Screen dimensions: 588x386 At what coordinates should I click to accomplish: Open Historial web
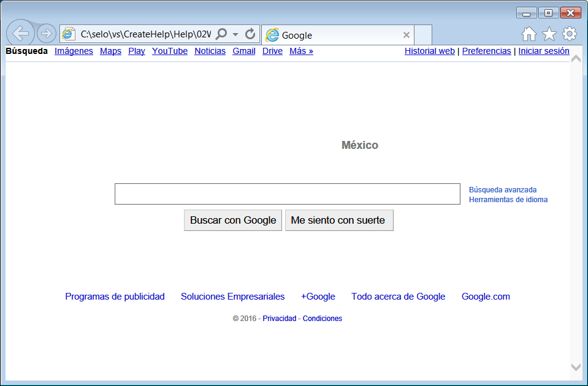click(430, 51)
